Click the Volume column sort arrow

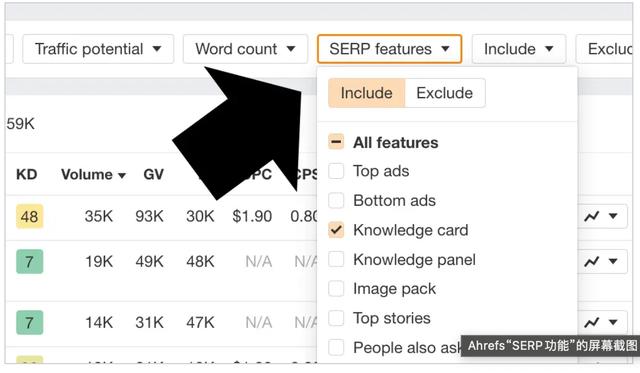[122, 175]
